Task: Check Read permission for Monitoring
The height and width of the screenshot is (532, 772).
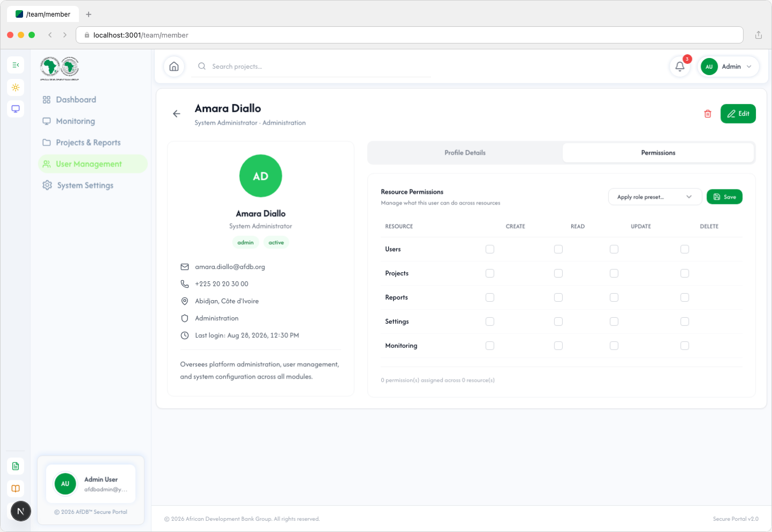Action: [558, 346]
